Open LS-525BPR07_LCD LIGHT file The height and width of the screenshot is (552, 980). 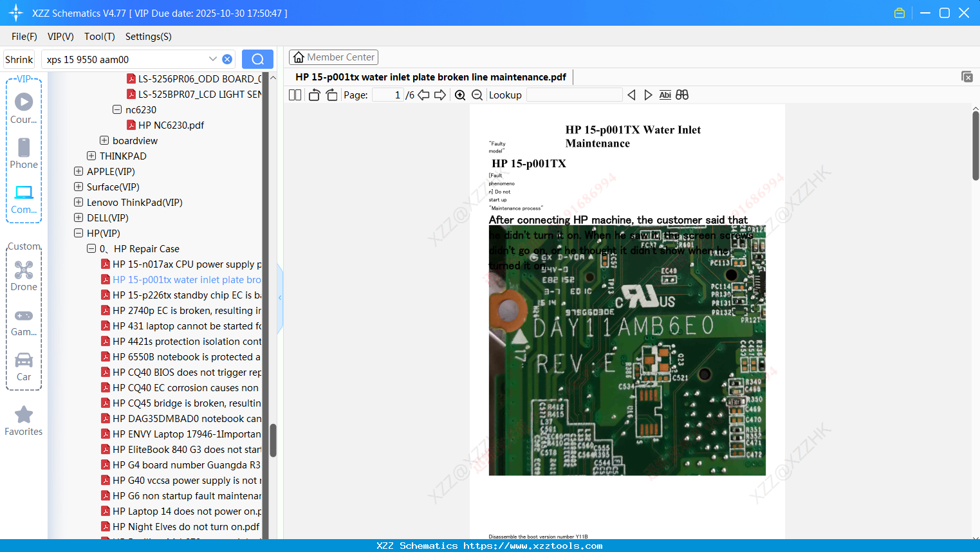[194, 94]
